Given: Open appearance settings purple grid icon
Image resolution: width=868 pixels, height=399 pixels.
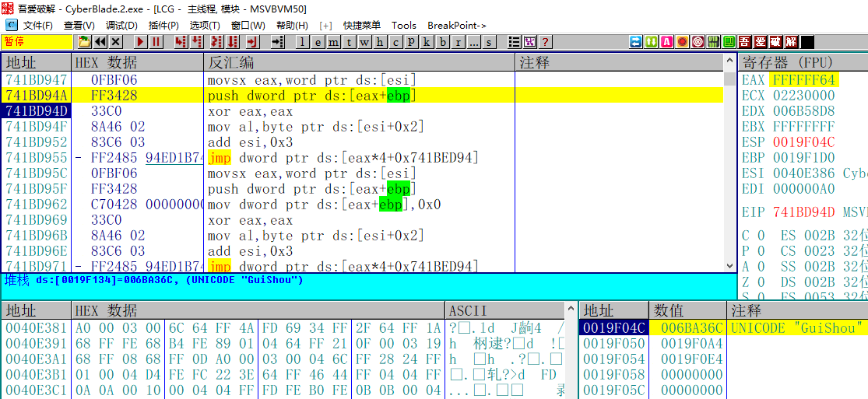Looking at the screenshot, I should tap(530, 42).
